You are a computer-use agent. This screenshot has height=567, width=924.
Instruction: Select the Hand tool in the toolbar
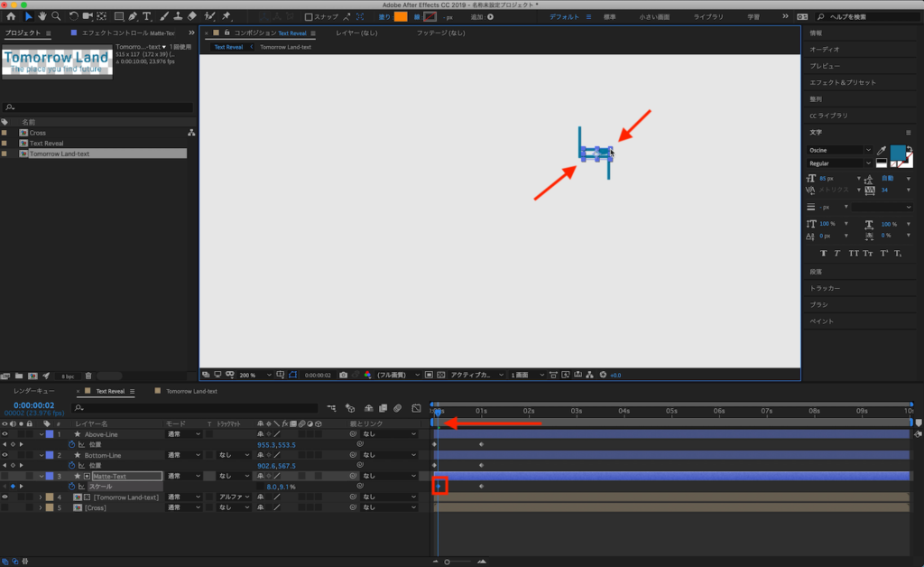tap(42, 16)
